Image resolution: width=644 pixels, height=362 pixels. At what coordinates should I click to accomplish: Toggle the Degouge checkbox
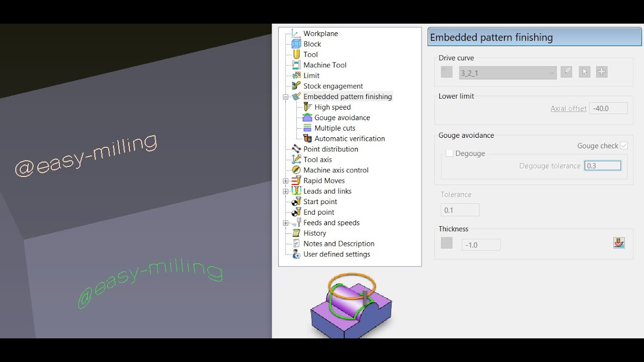[x=450, y=153]
